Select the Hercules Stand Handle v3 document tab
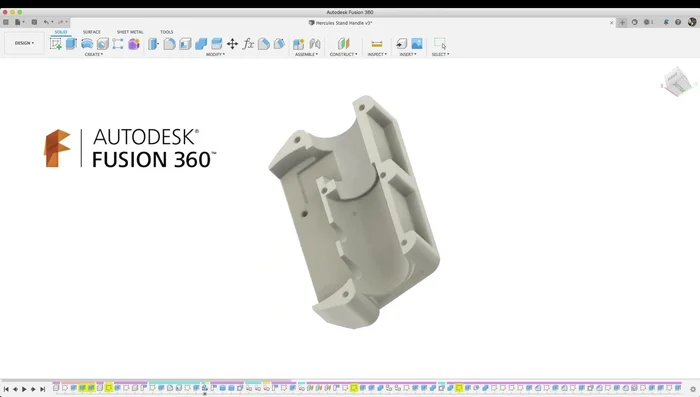This screenshot has width=700, height=397. click(341, 23)
